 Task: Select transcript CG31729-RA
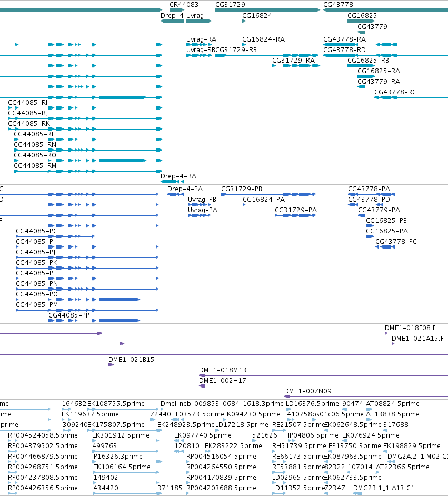click(x=293, y=61)
